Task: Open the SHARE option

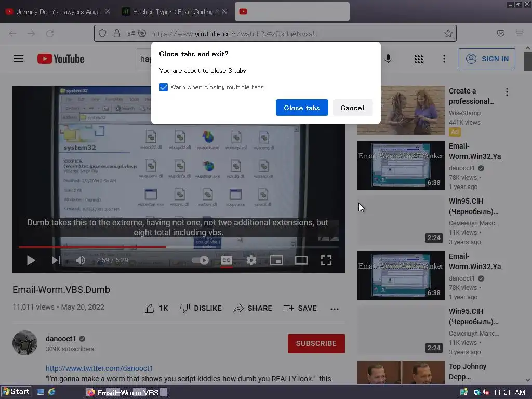Action: pos(253,308)
